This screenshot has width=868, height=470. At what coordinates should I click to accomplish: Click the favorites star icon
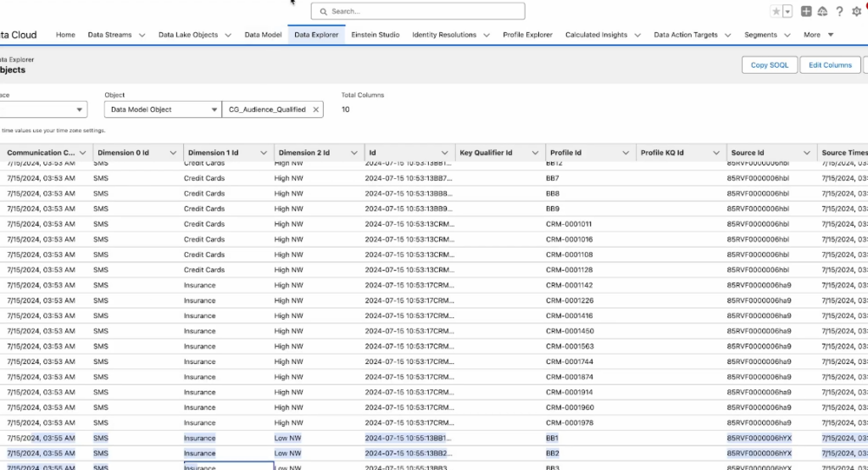(x=776, y=12)
